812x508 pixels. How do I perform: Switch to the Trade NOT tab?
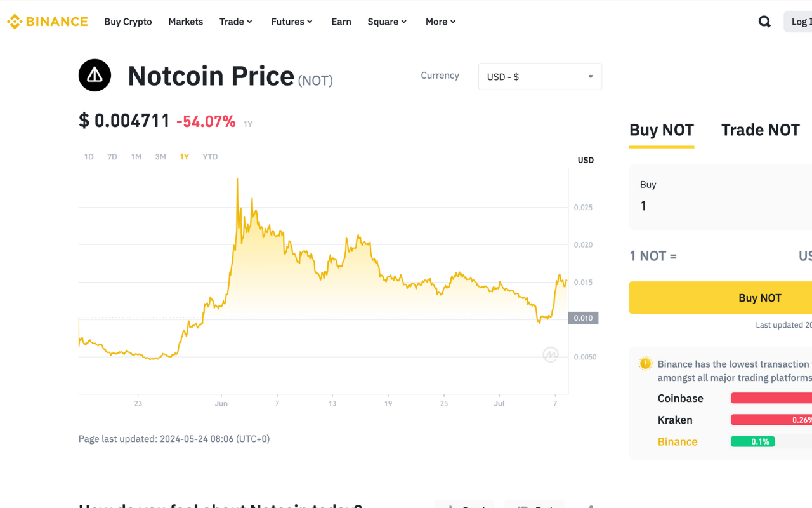(x=760, y=130)
